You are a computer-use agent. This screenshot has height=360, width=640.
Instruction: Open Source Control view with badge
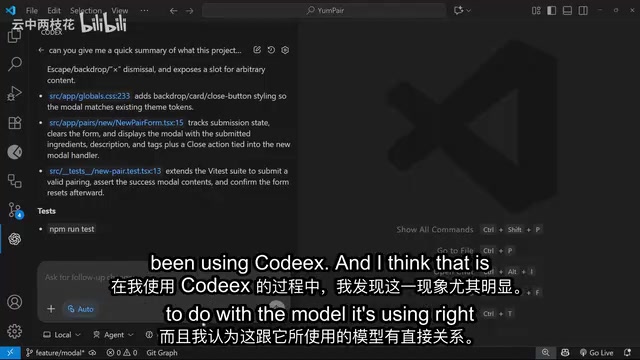pyautogui.click(x=15, y=210)
